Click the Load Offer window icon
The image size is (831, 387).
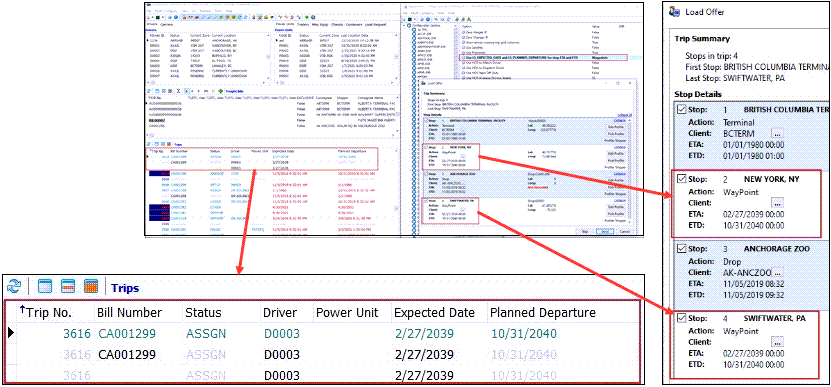coord(675,12)
